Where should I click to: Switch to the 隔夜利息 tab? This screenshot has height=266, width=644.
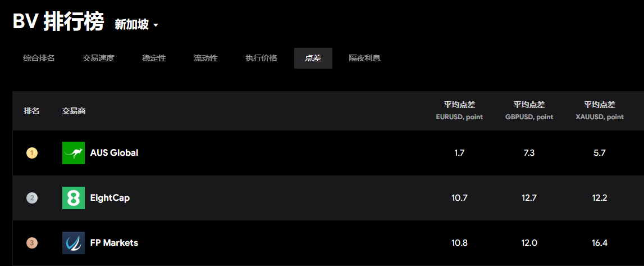pyautogui.click(x=364, y=58)
